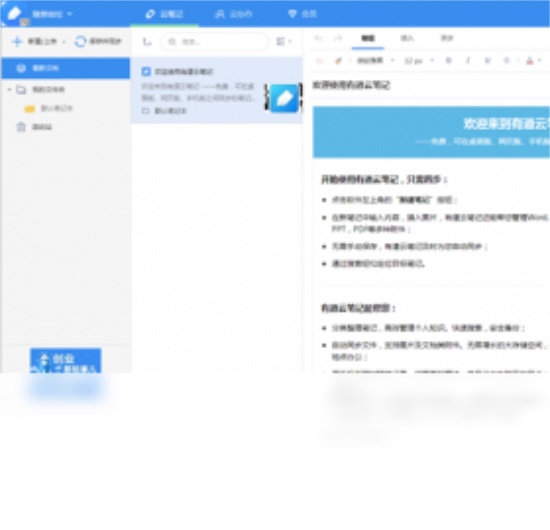Apply the red font color swatch

point(530,61)
